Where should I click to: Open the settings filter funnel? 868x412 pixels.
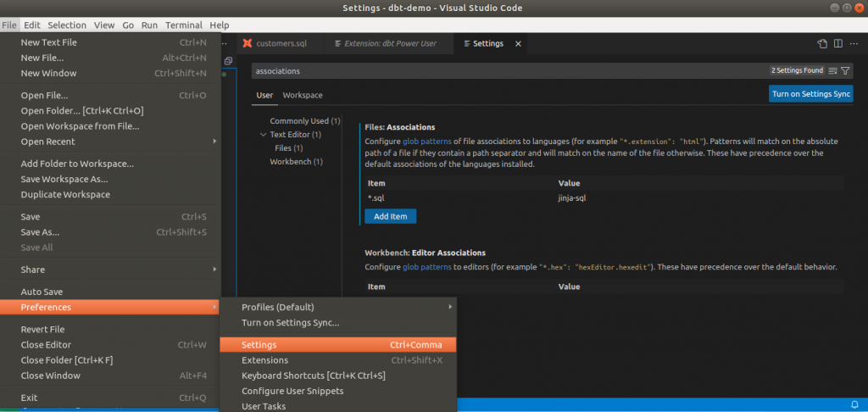(845, 71)
